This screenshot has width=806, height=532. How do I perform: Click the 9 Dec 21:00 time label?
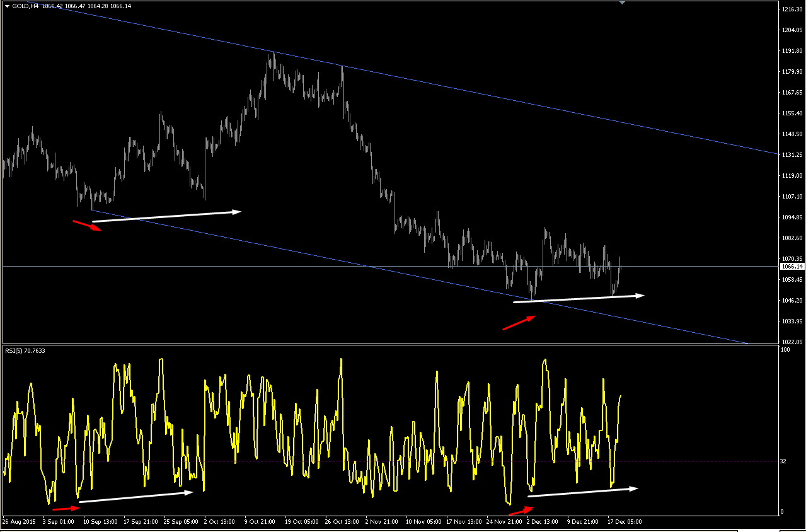pos(583,522)
